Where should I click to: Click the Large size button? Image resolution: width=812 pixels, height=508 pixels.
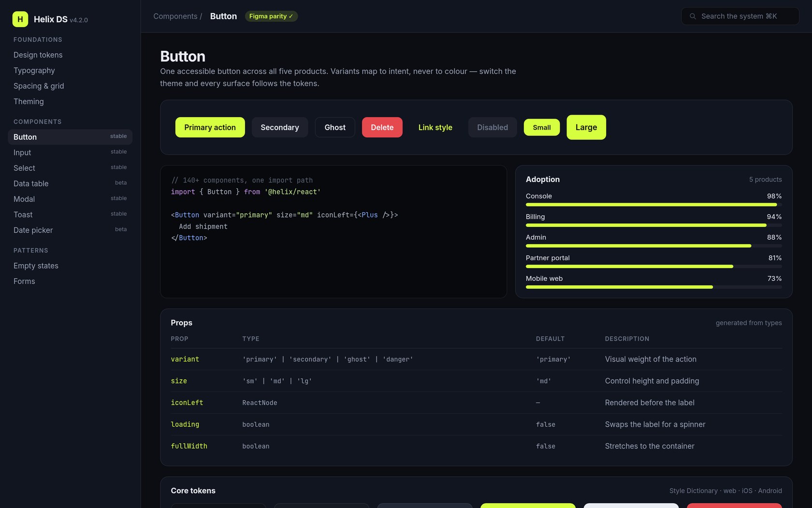(586, 127)
